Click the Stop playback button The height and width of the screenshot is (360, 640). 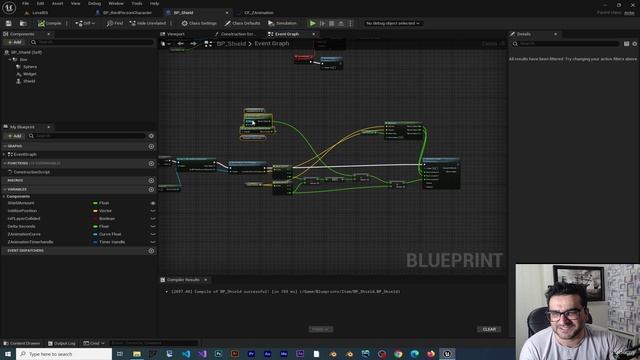point(332,23)
